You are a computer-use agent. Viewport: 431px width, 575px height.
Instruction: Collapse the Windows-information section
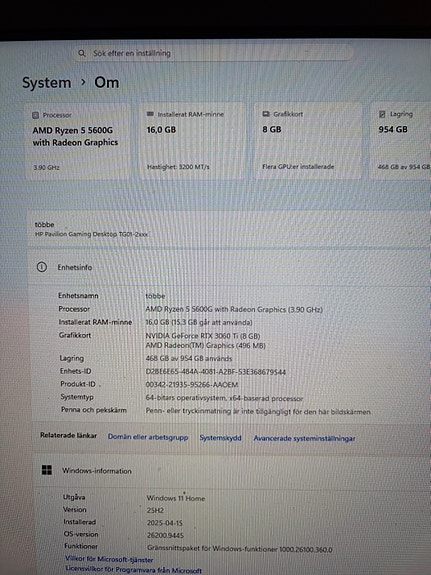pos(231,471)
